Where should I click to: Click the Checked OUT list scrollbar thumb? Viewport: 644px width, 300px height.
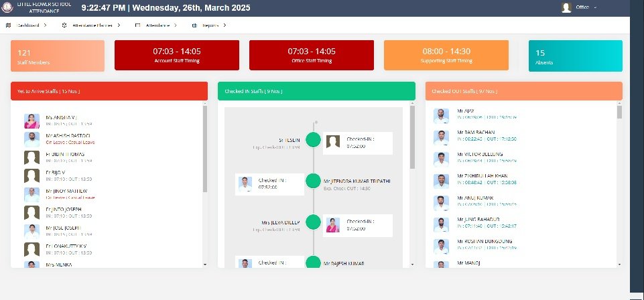click(x=619, y=112)
